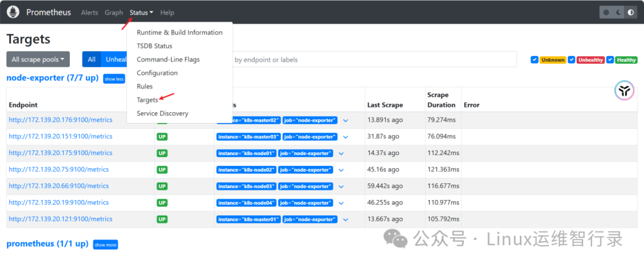
Task: Uncheck the Unhealthy filter checkbox
Action: tap(572, 60)
